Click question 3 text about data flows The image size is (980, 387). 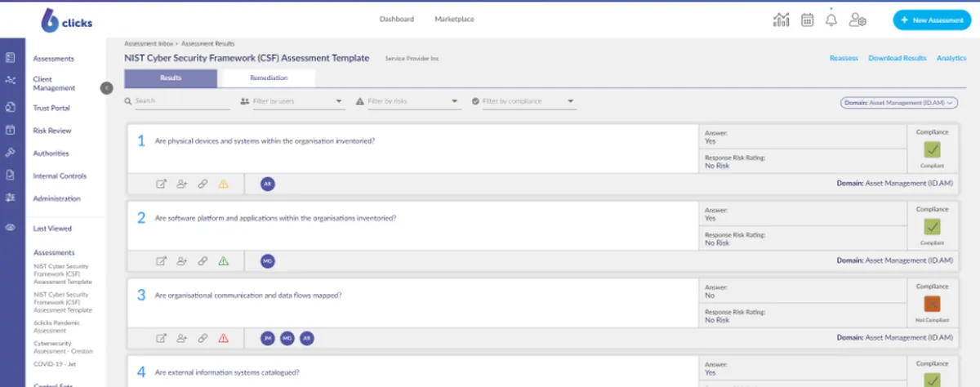[248, 295]
